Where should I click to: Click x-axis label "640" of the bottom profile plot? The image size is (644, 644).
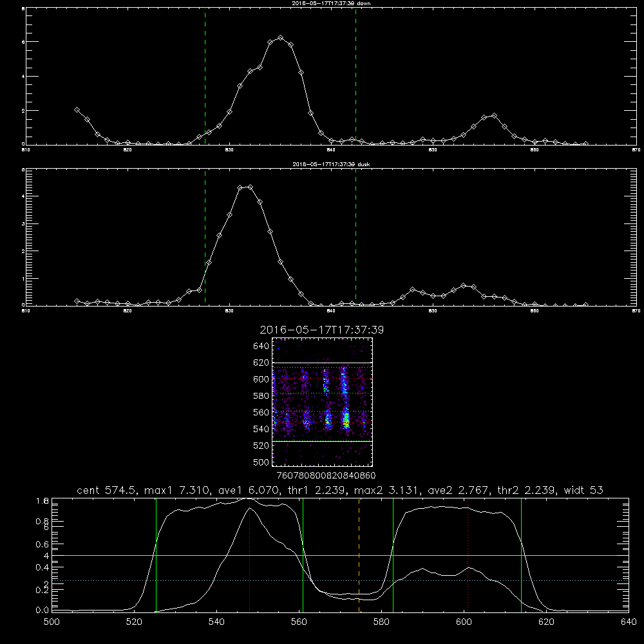(x=629, y=622)
